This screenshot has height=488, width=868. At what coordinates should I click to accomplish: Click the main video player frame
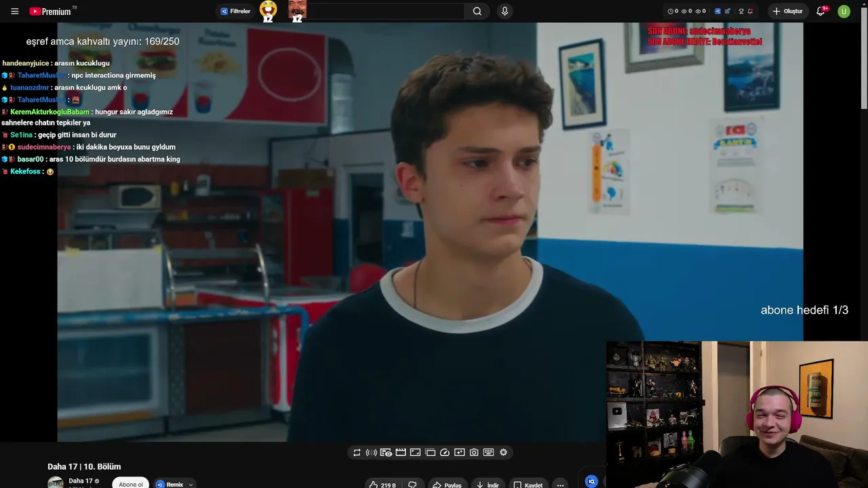tap(430, 232)
